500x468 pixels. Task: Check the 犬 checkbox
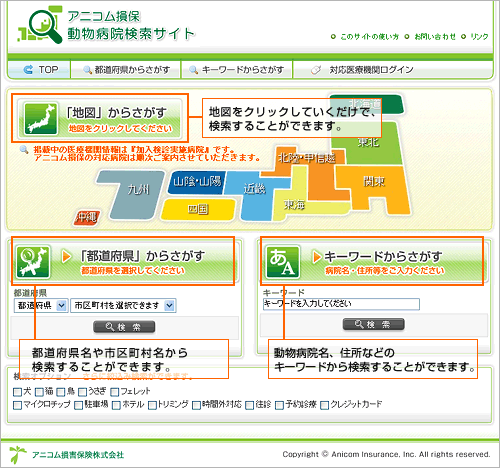18,392
